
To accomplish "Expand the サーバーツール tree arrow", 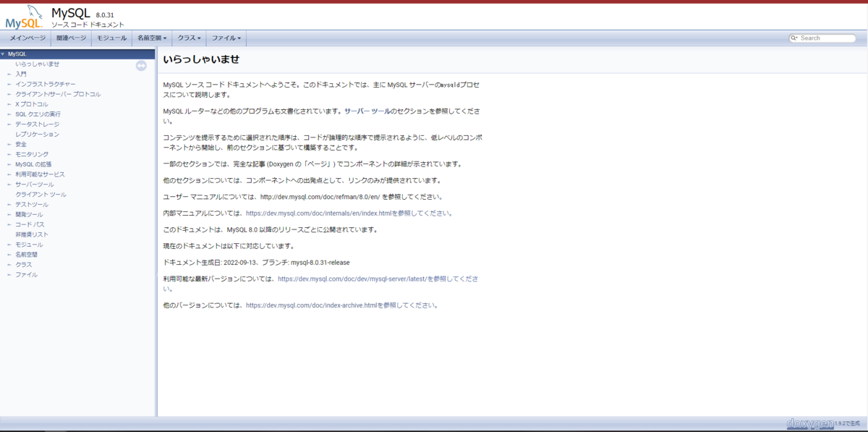I will point(9,185).
